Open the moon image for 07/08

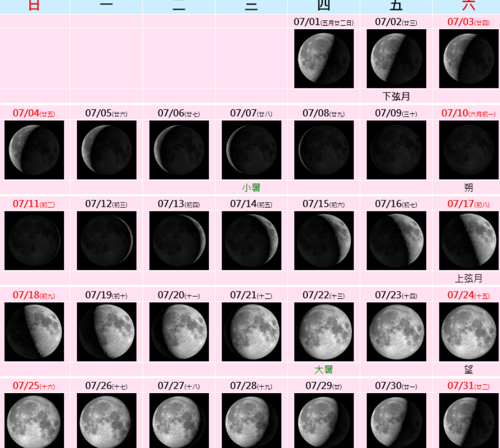324,150
